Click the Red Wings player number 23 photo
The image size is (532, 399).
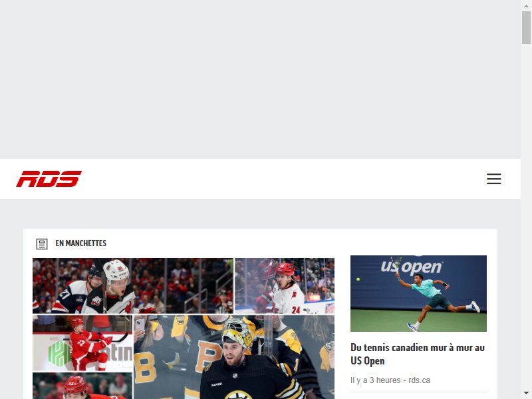coord(82,342)
